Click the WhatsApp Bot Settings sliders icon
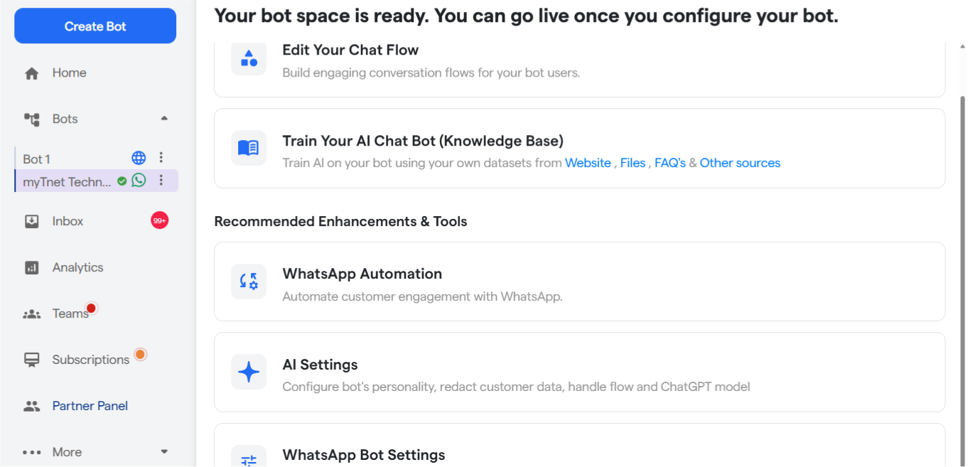 click(x=249, y=458)
